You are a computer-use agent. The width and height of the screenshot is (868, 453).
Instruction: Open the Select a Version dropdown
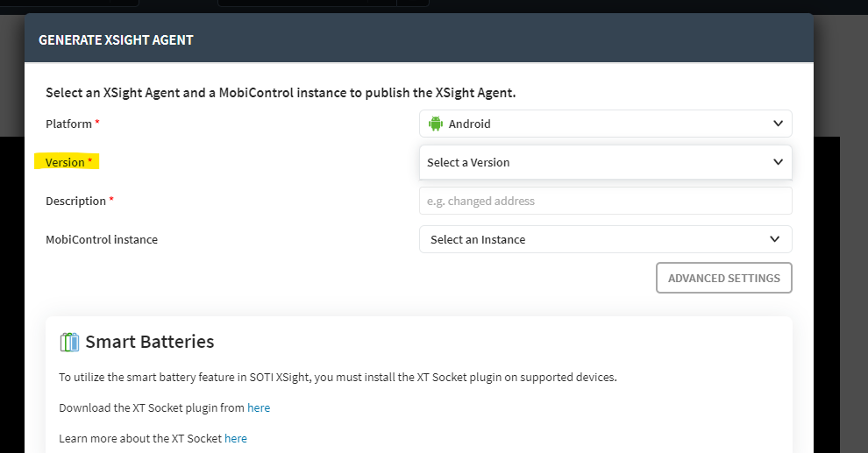pos(606,162)
